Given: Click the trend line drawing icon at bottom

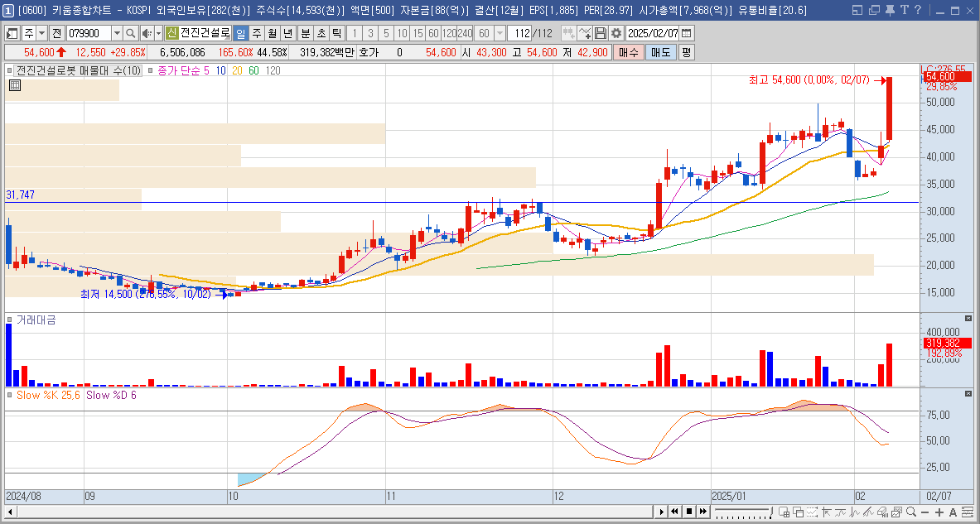Looking at the screenshot, I should pyautogui.click(x=868, y=512).
